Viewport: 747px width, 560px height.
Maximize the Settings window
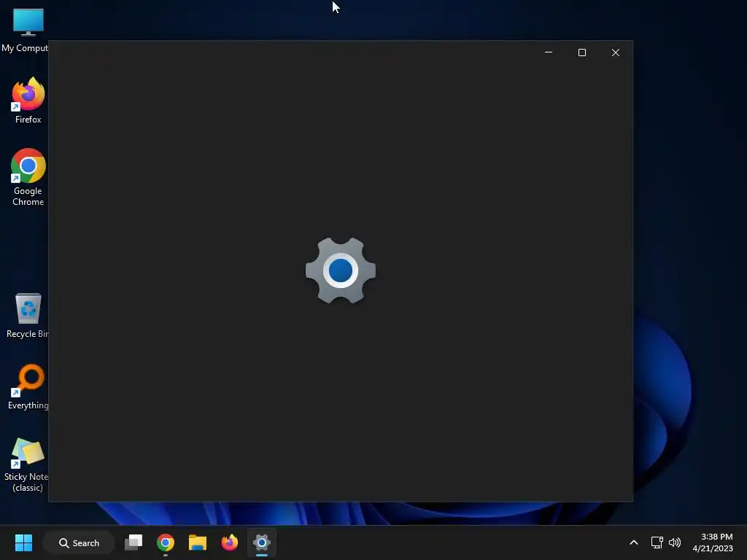pyautogui.click(x=581, y=52)
